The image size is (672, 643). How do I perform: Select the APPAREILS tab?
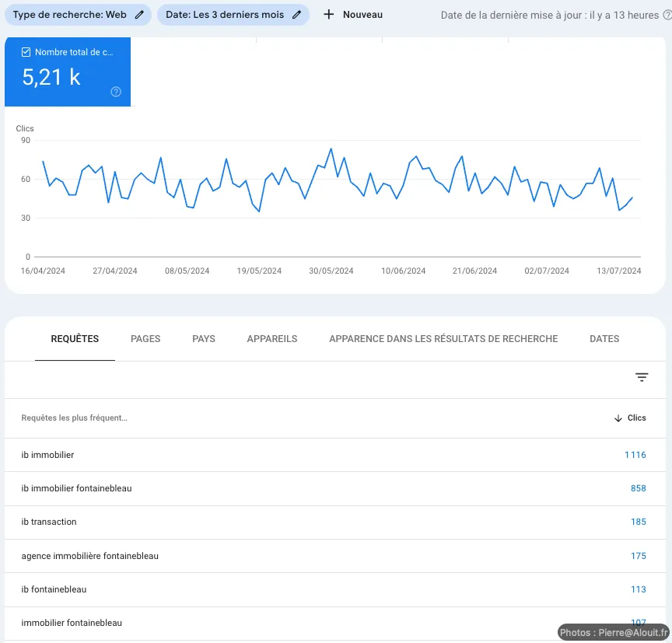[x=272, y=339]
